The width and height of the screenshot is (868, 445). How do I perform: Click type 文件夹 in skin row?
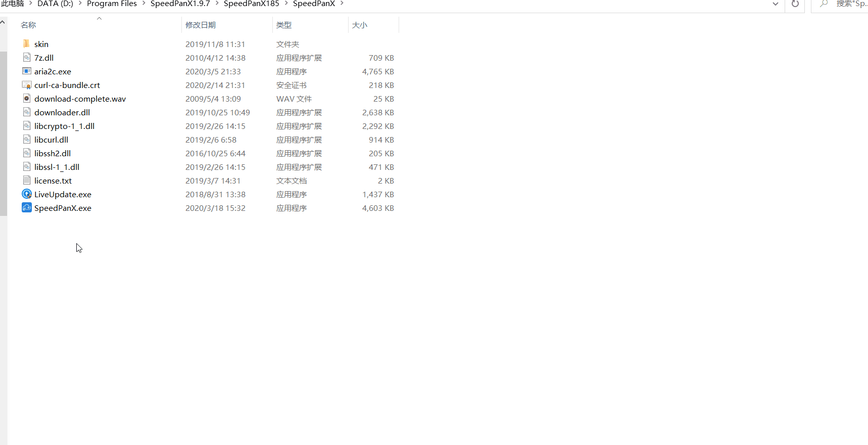[287, 44]
